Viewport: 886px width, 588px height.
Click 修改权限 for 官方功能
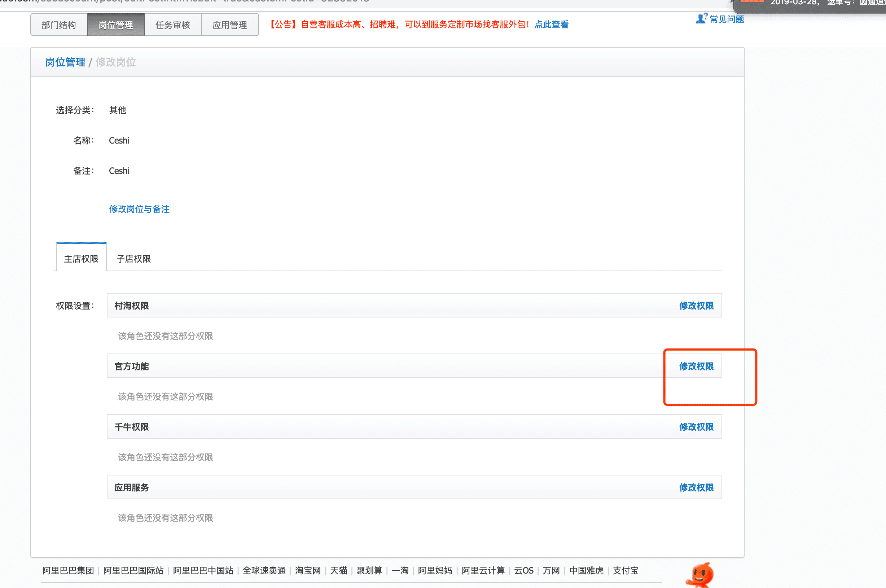(696, 366)
